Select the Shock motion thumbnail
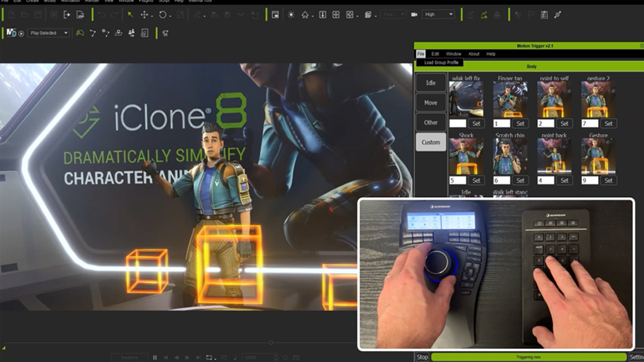 coord(466,156)
